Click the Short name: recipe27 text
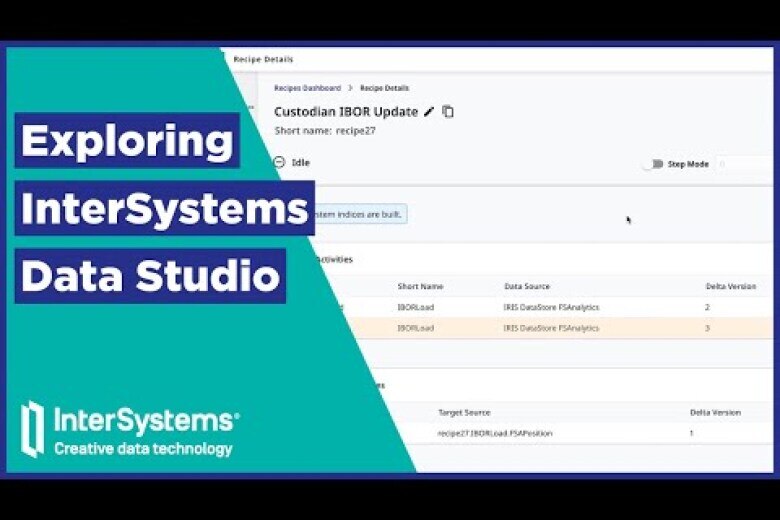This screenshot has width=780, height=520. point(325,131)
